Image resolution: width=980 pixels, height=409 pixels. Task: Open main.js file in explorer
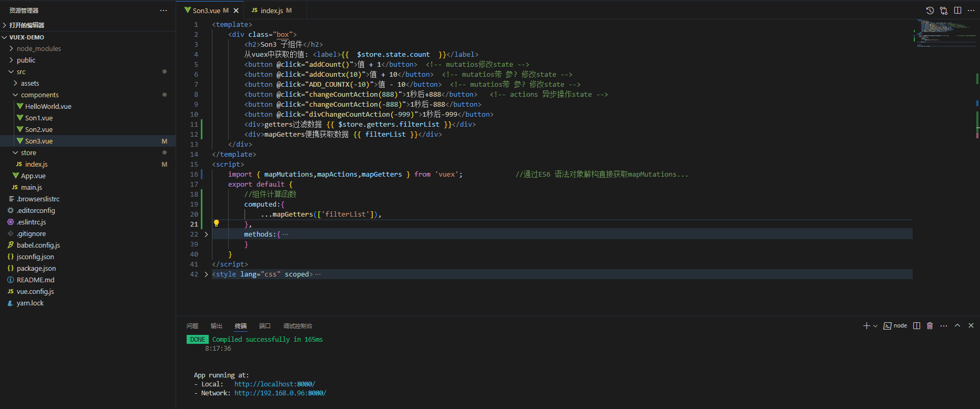(88, 187)
